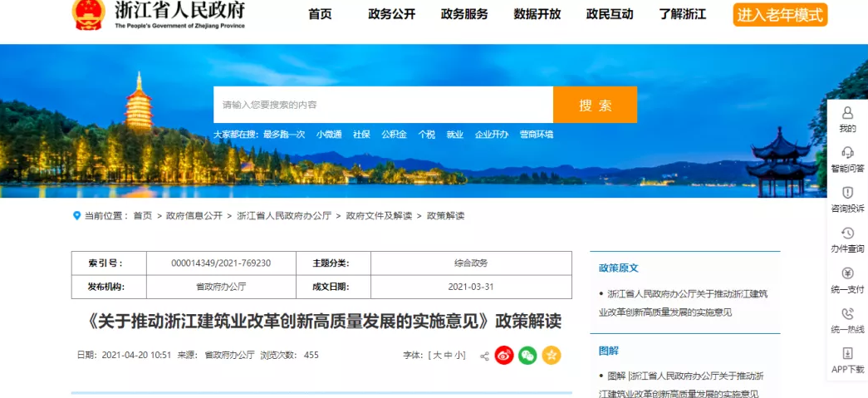This screenshot has width=868, height=398.
Task: Click the 浙江省人民政府 site title
Action: pos(179,10)
